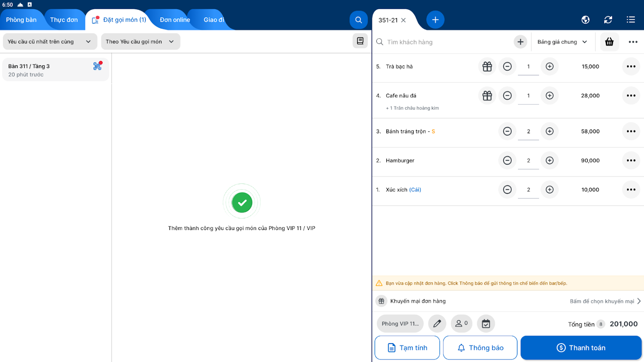644x362 pixels.
Task: Select the 351-21 order tab
Action: pos(388,20)
